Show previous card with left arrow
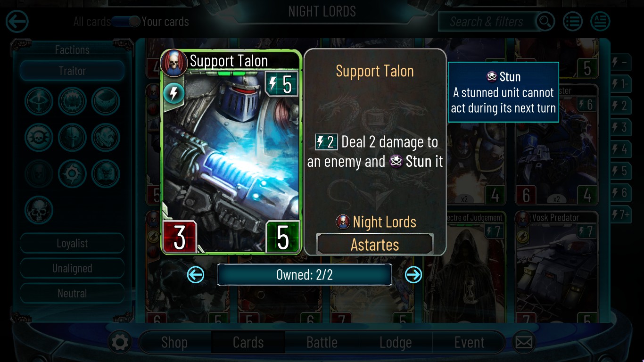Image resolution: width=644 pixels, height=362 pixels. coord(196,274)
